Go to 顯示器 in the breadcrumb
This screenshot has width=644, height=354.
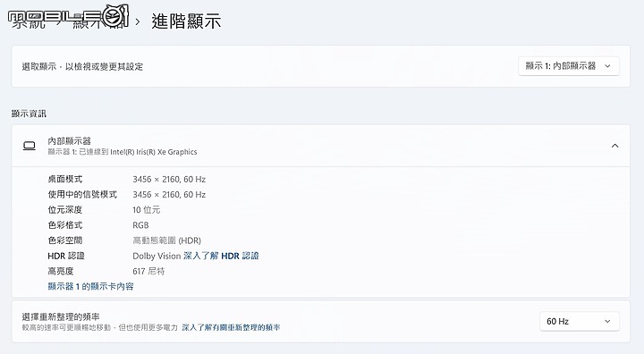(97, 21)
